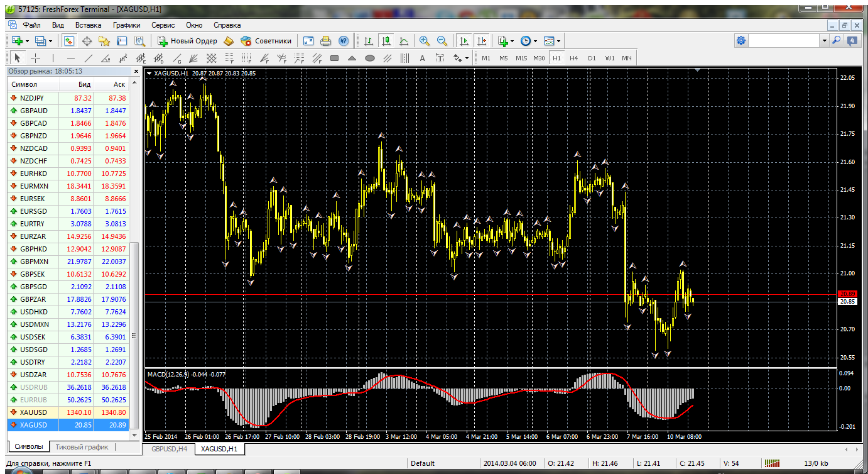The height and width of the screenshot is (474, 868).
Task: Click the Советники button
Action: click(x=266, y=41)
